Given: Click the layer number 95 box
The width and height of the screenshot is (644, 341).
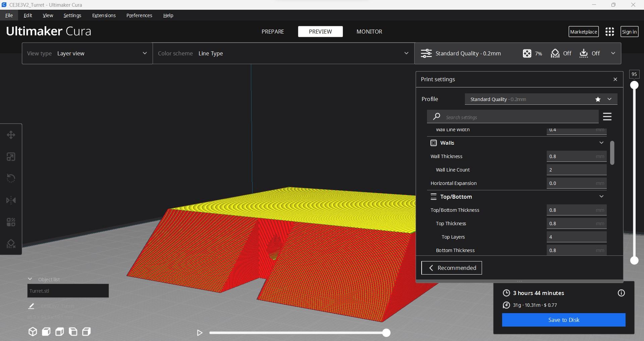Looking at the screenshot, I should [634, 74].
